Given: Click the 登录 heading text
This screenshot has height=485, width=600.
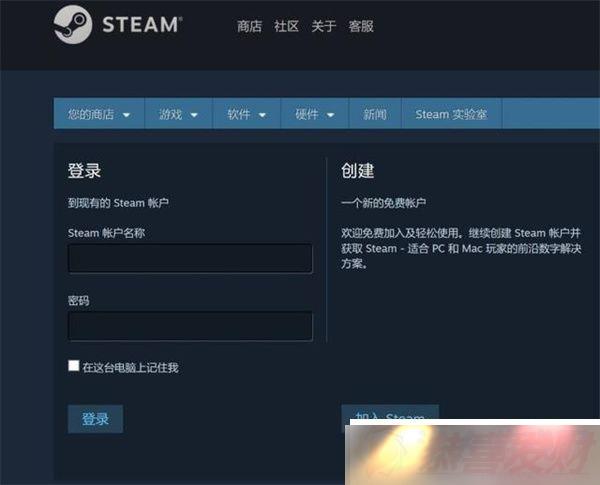Looking at the screenshot, I should [84, 170].
